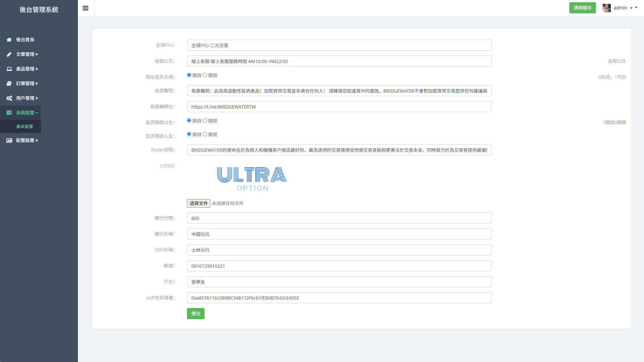Click the server icon for 系統設置

coord(9,113)
